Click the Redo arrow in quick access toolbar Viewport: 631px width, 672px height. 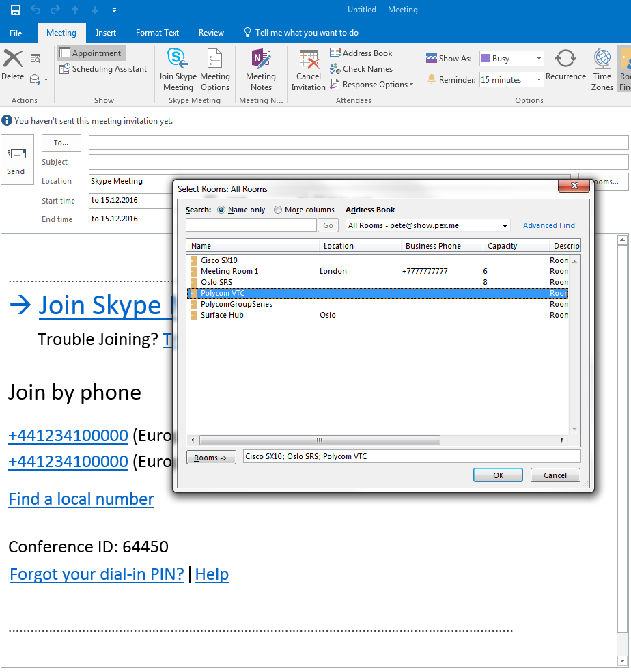(55, 10)
